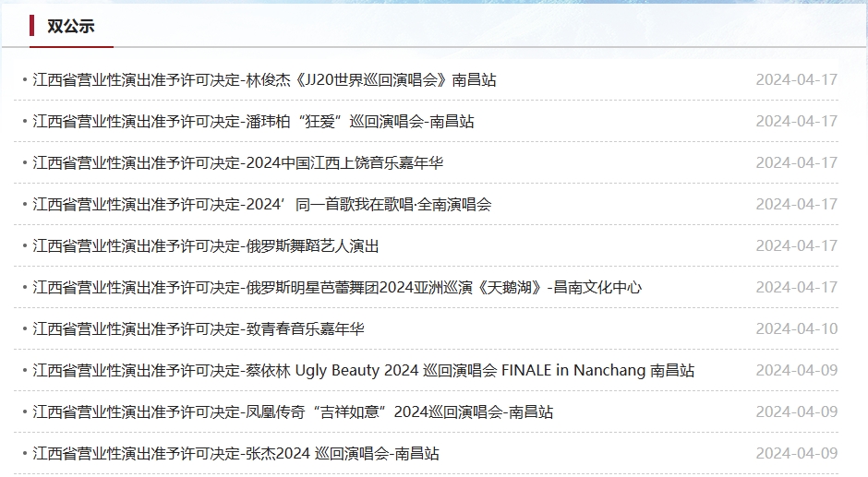Open 2024中国江西上饶音乐嘉年华 decision link

click(238, 162)
